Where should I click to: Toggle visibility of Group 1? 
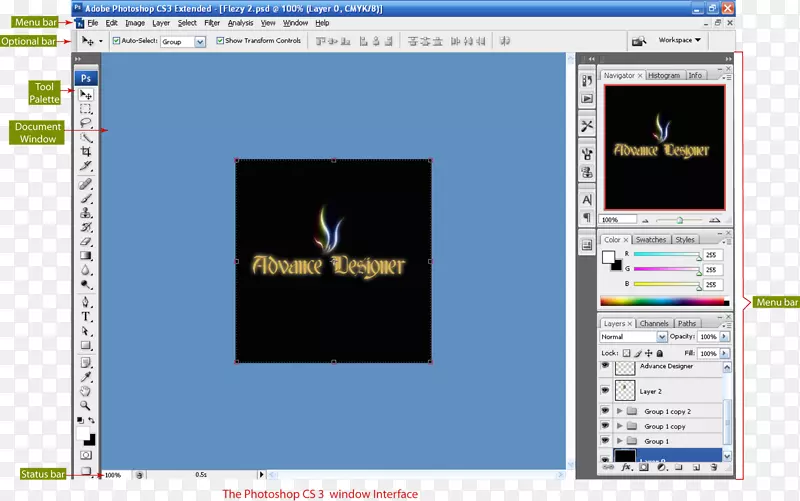click(605, 440)
